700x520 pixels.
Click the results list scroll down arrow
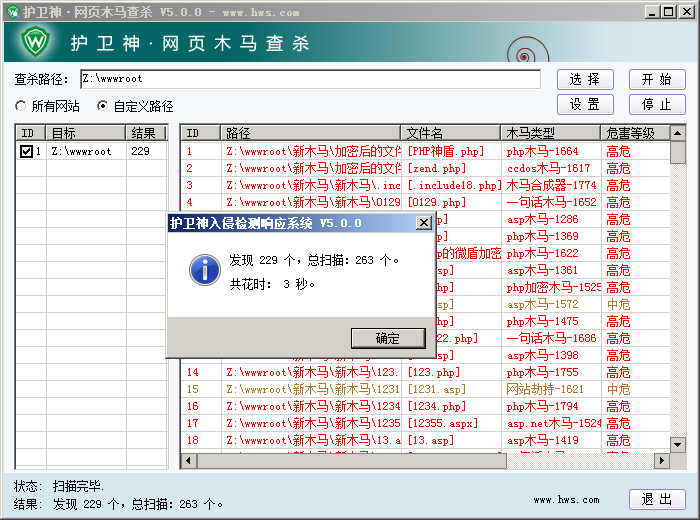pyautogui.click(x=677, y=445)
